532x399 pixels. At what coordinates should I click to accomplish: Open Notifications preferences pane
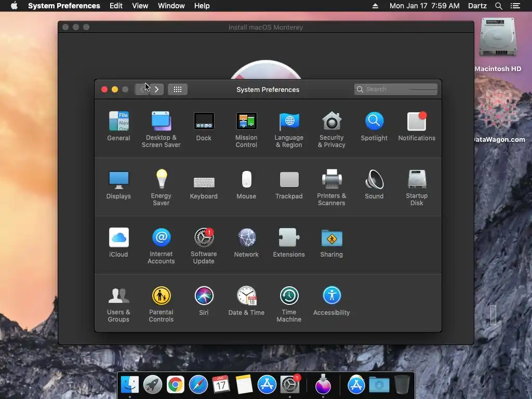click(x=417, y=126)
